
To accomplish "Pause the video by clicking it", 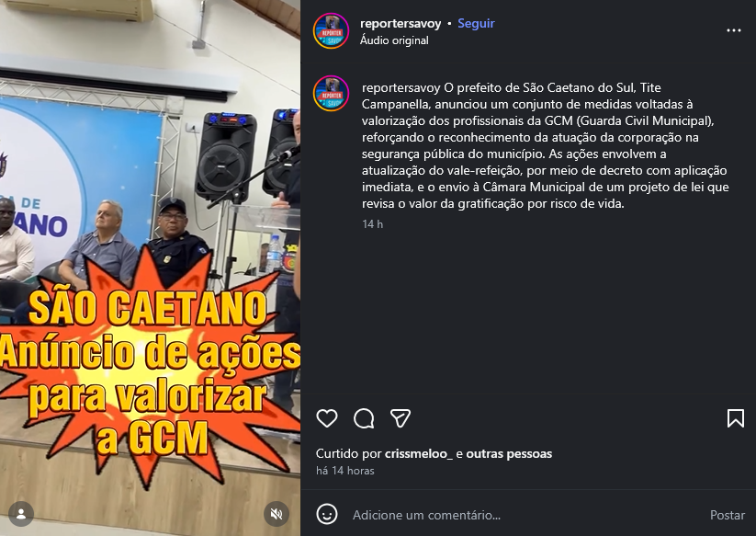I will click(x=150, y=268).
